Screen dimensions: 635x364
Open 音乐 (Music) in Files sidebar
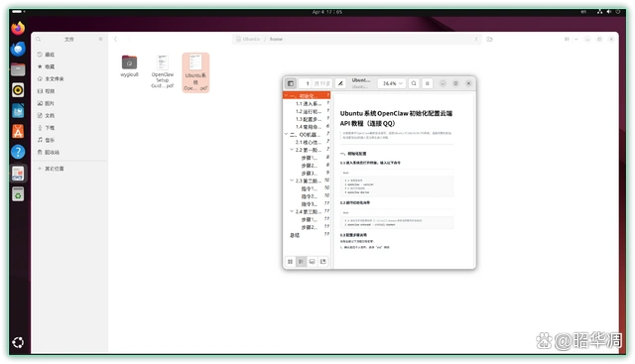(69, 140)
